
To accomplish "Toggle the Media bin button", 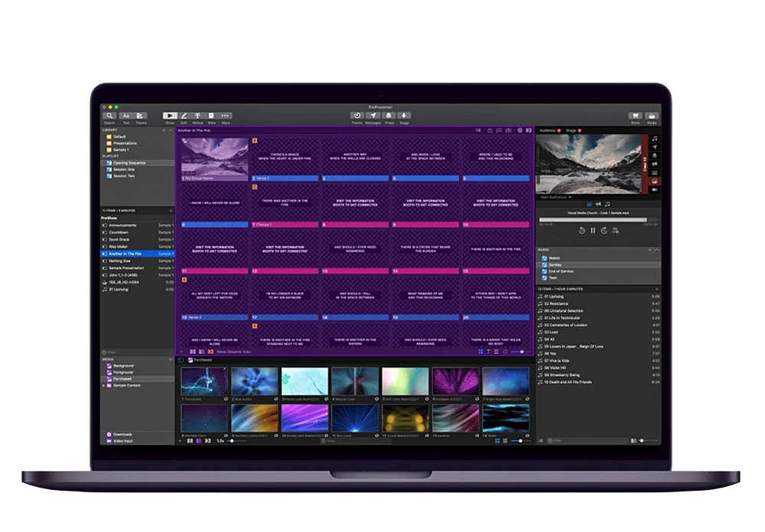I will tap(652, 115).
